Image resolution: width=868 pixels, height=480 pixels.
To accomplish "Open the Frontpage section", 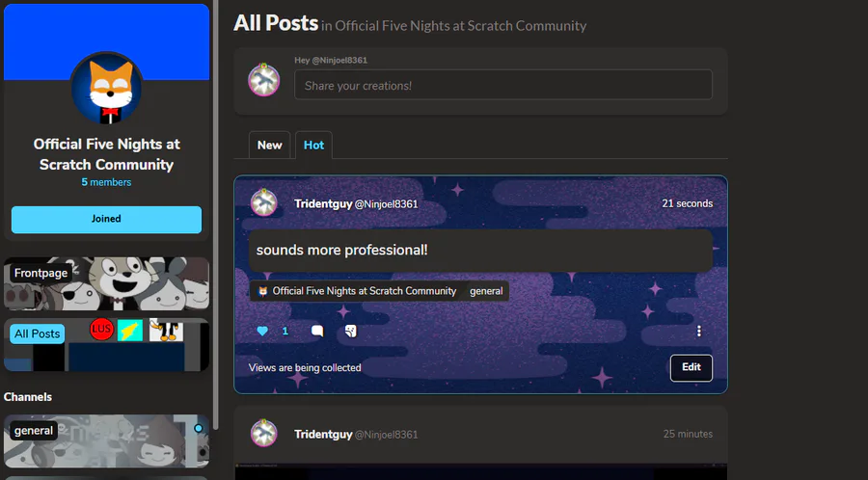I will [x=106, y=283].
